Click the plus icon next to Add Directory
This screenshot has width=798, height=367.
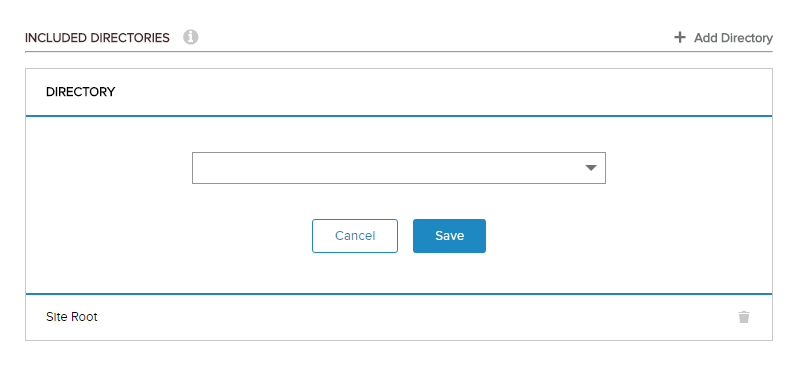[679, 38]
